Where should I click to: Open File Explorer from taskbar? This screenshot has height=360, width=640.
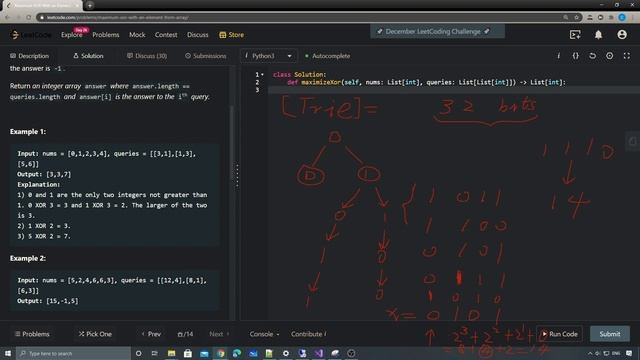tap(171, 353)
